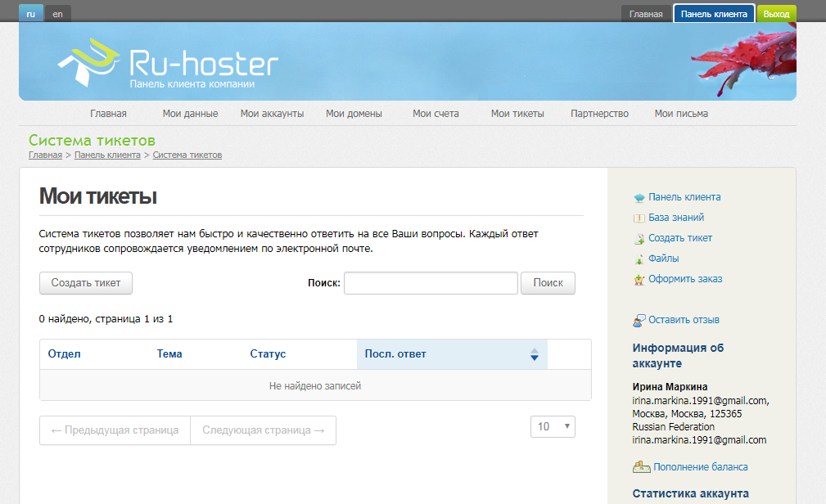
Task: Click the Файлы sidebar icon
Action: tap(639, 259)
